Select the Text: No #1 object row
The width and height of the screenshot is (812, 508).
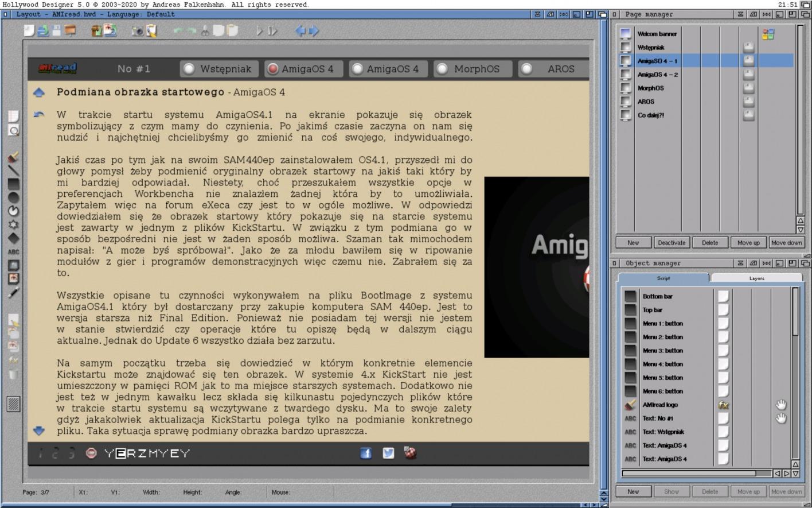pyautogui.click(x=707, y=418)
